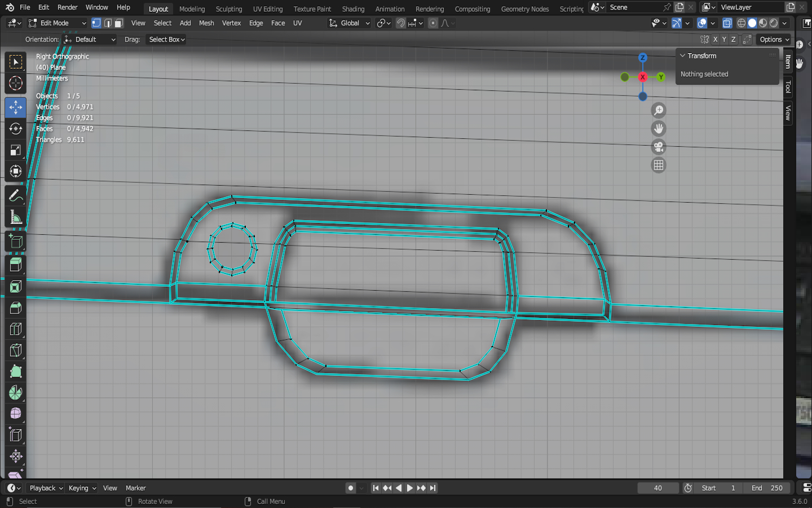Switch to orthographic/perspective grid icon

pyautogui.click(x=658, y=165)
